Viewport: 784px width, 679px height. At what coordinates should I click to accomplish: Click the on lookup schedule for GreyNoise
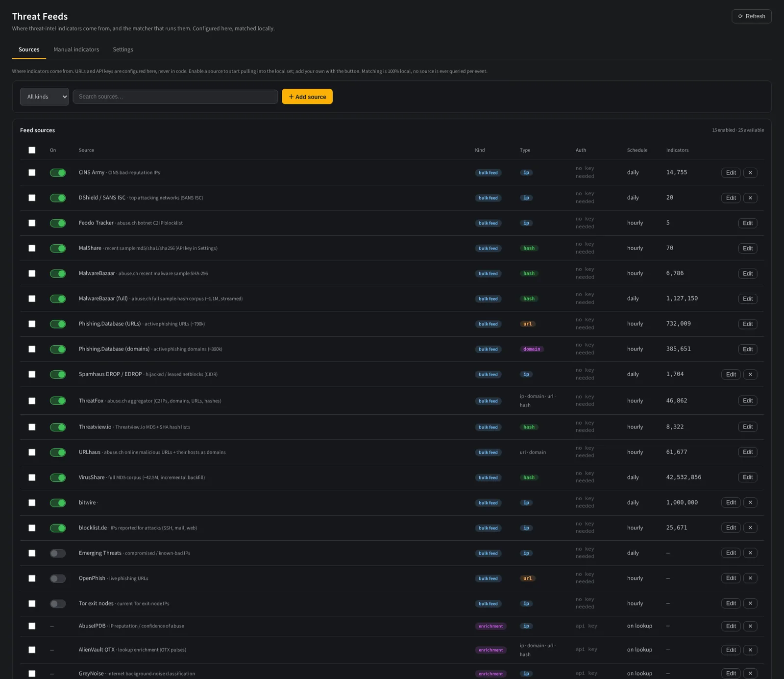click(x=639, y=674)
